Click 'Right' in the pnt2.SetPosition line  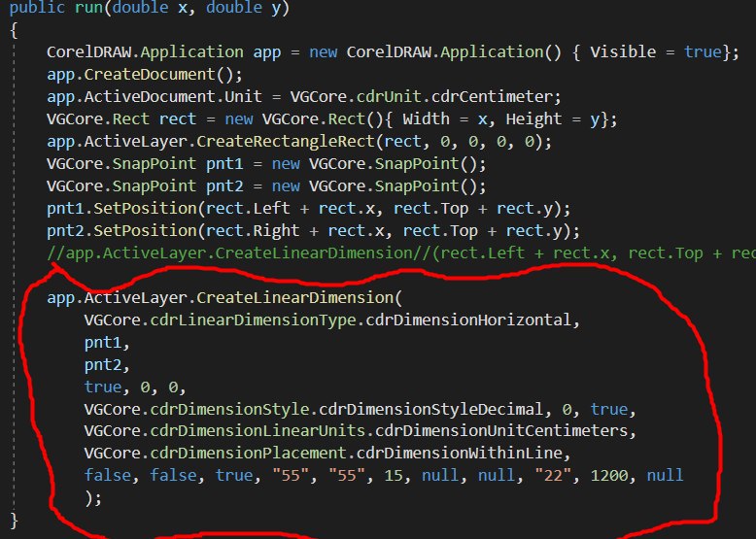276,231
